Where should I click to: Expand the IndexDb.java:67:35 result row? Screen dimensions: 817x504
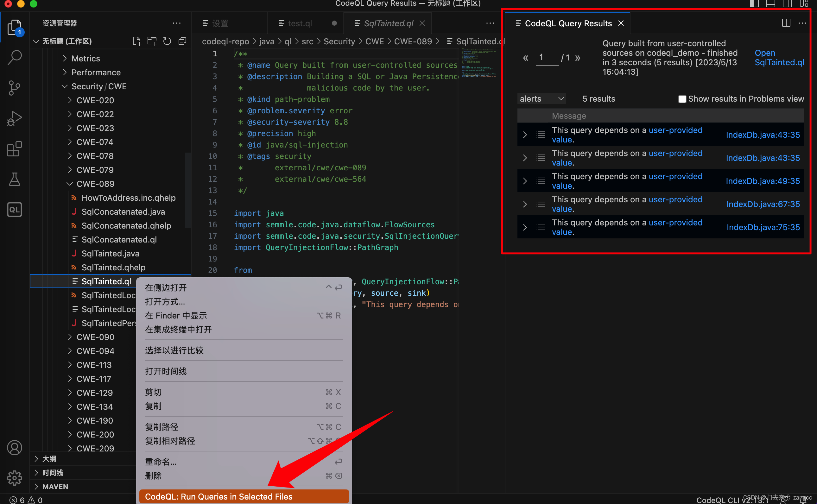(x=525, y=204)
